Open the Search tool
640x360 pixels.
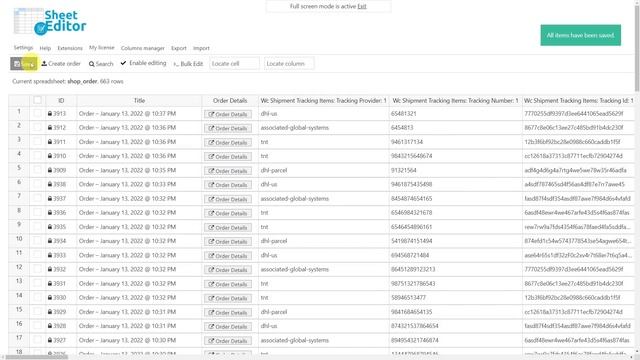pos(101,64)
